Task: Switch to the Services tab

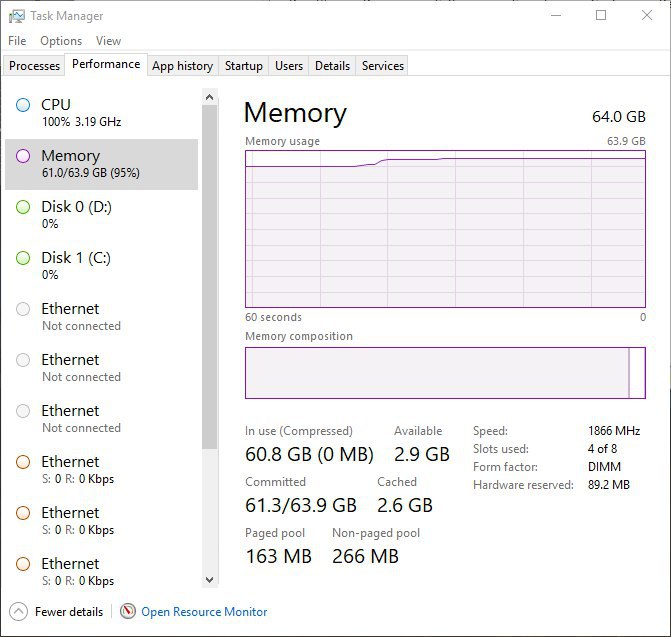Action: pos(383,66)
